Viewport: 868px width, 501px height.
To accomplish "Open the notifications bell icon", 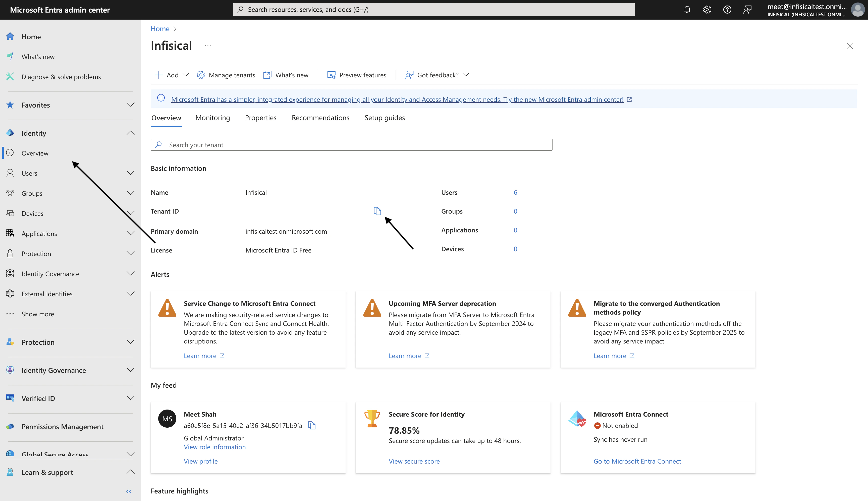I will (x=687, y=10).
